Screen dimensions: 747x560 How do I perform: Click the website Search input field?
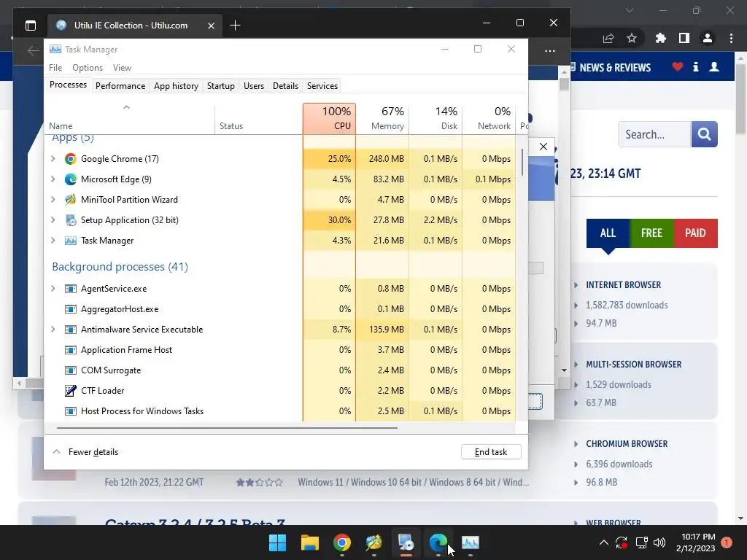click(x=654, y=134)
